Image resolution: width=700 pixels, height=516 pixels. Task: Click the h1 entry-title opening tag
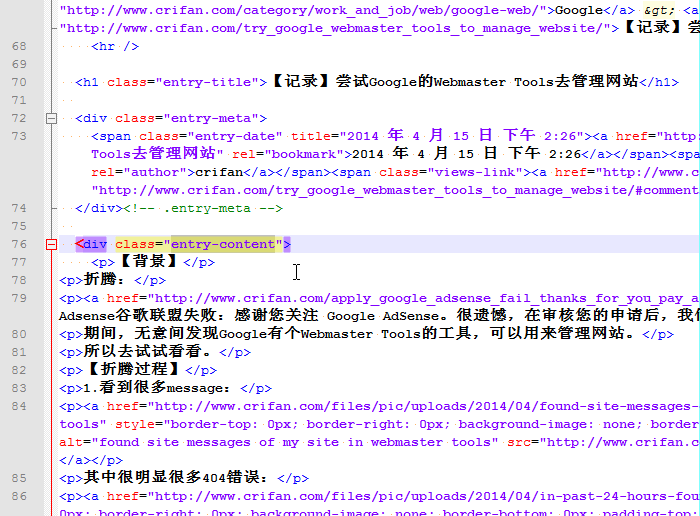(x=171, y=82)
